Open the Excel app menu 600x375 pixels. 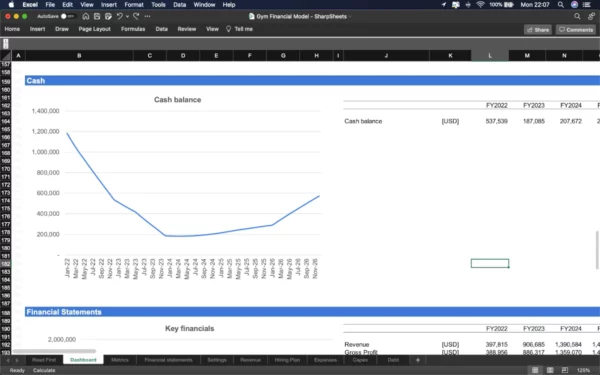30,5
